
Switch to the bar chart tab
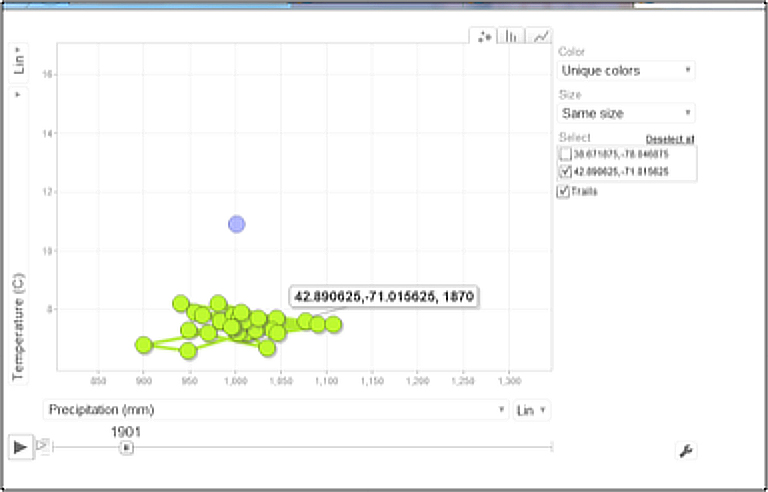click(x=512, y=36)
